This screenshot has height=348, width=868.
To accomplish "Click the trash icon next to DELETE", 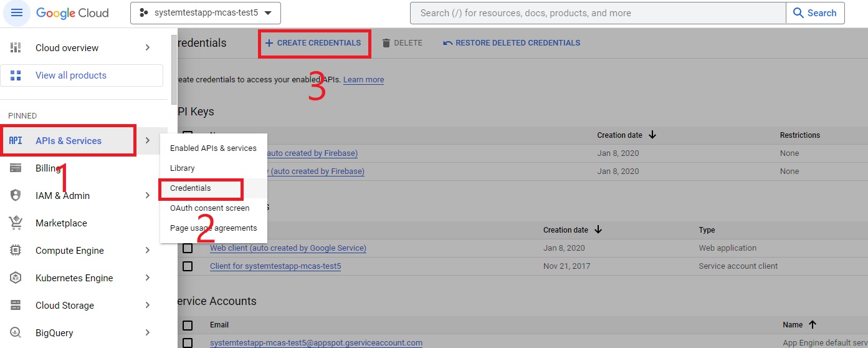I will coord(386,43).
